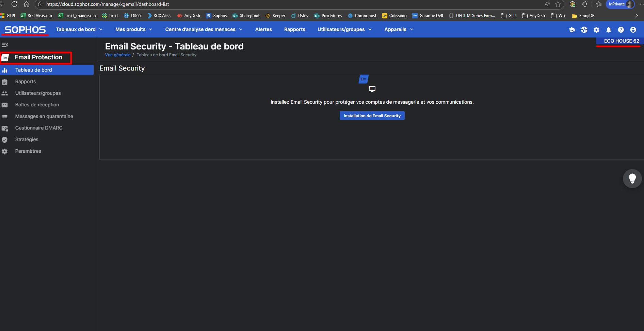This screenshot has width=644, height=331.
Task: Click the Rapports clipboard icon in sidebar
Action: (5, 82)
